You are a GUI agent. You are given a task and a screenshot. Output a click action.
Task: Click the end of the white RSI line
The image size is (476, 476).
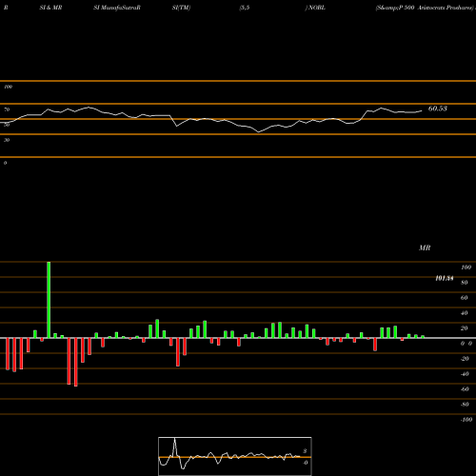[422, 110]
